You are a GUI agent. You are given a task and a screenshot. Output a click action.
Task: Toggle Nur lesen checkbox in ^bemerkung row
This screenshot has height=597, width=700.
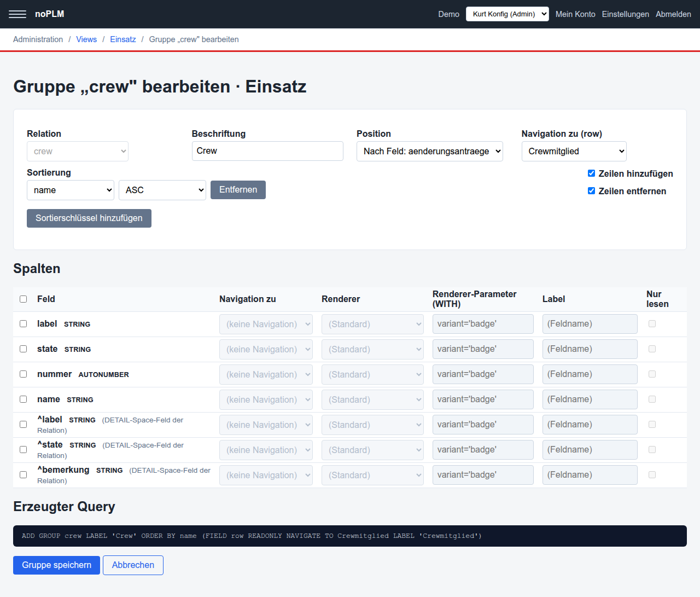[652, 475]
